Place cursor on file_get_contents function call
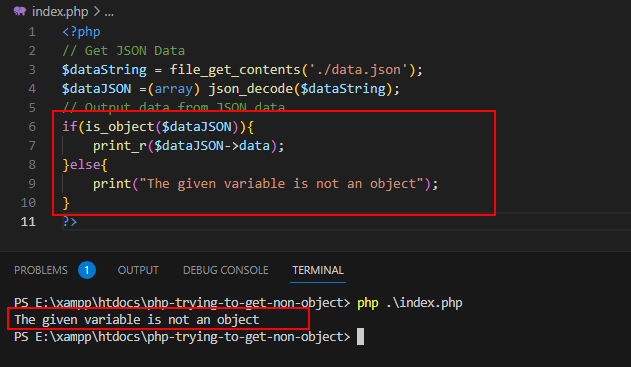631x367 pixels. (x=235, y=70)
